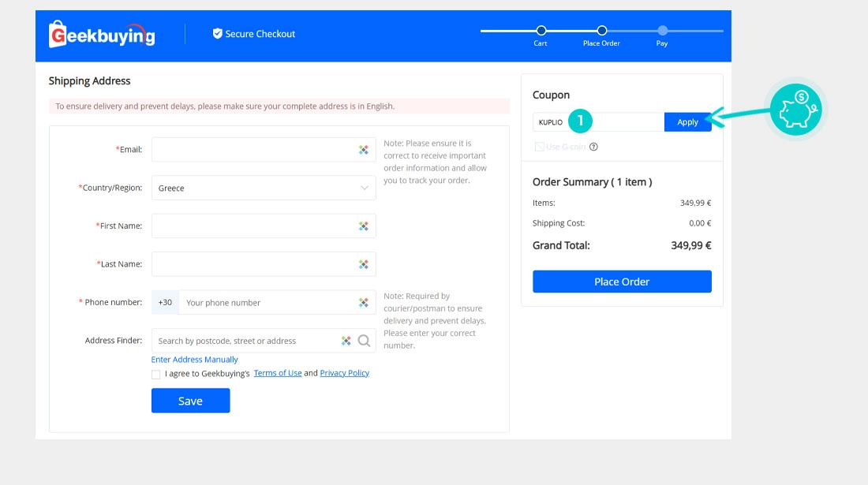This screenshot has height=485, width=868.
Task: Open the Terms of Use link
Action: (278, 374)
